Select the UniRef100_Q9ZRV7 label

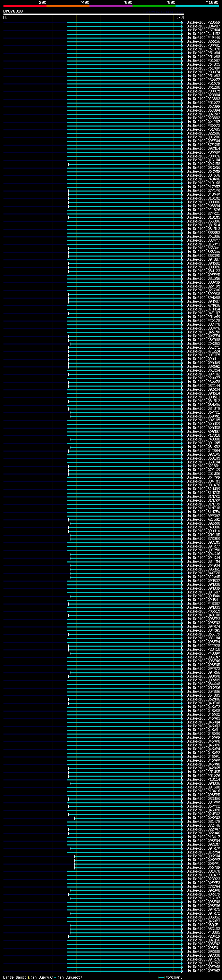point(203,114)
